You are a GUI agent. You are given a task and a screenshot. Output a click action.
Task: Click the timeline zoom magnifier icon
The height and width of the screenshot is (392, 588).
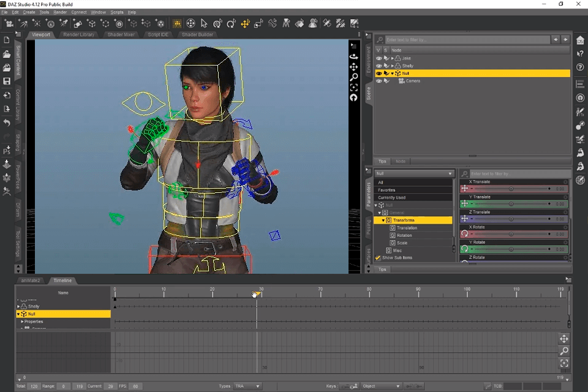[x=563, y=351]
